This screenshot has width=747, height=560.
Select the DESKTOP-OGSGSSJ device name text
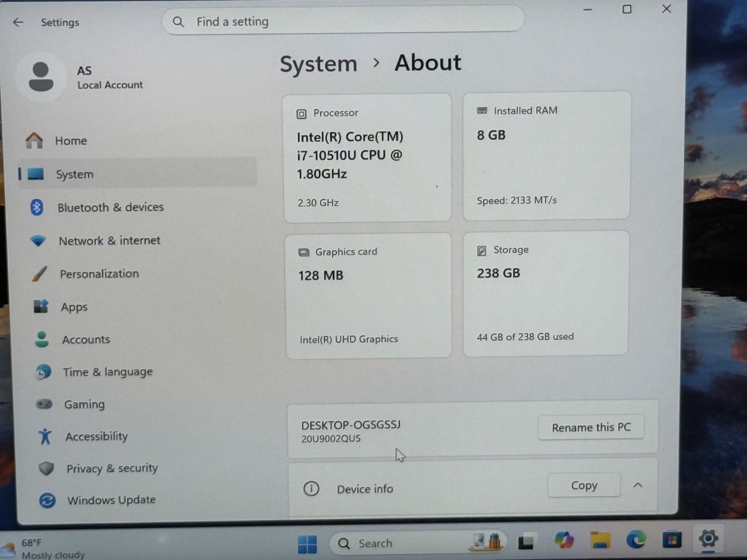coord(351,425)
